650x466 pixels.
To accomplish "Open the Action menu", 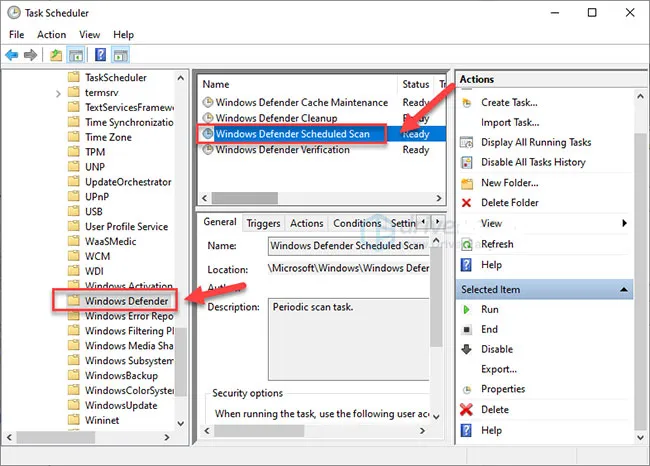I will (x=51, y=34).
